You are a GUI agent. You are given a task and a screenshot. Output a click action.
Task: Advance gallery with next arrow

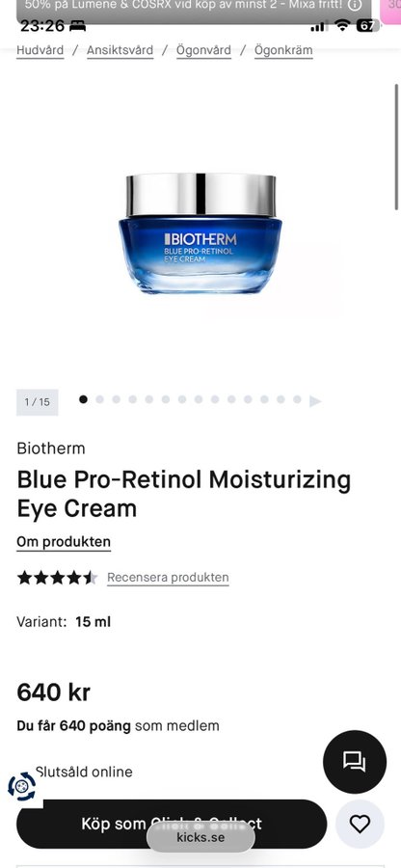click(315, 401)
